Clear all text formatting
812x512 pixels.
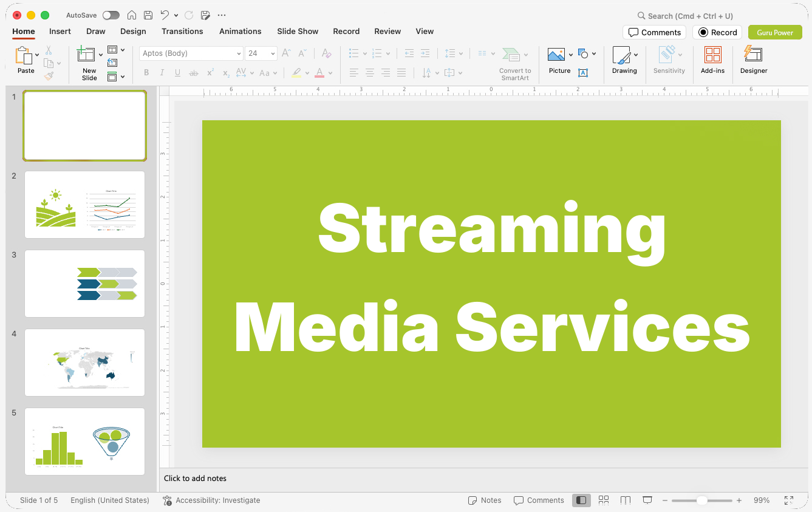point(326,53)
